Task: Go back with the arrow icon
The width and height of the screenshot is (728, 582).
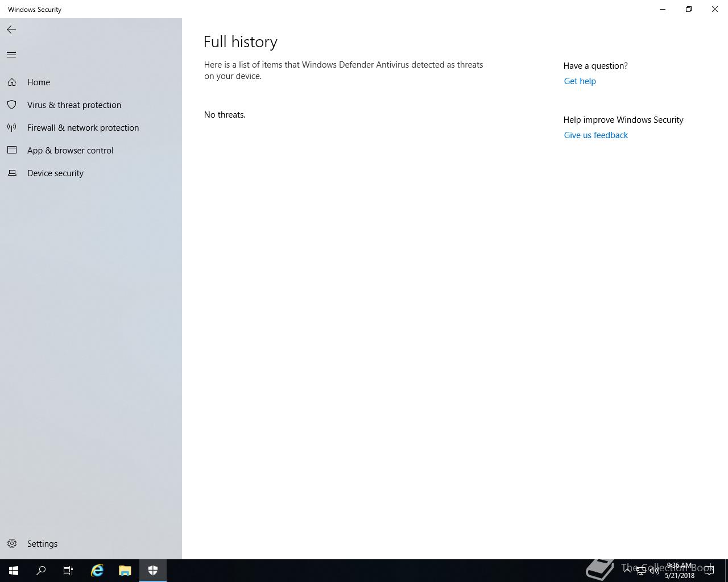Action: pos(11,30)
